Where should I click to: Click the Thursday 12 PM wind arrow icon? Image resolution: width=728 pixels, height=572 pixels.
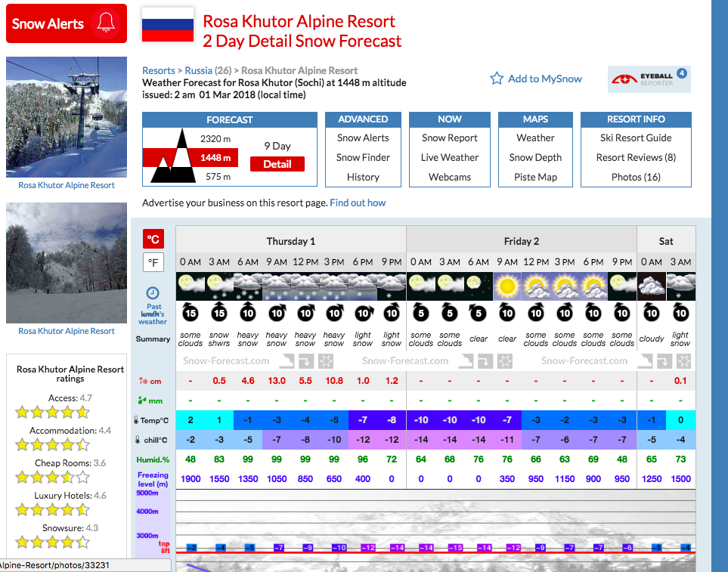pos(305,313)
